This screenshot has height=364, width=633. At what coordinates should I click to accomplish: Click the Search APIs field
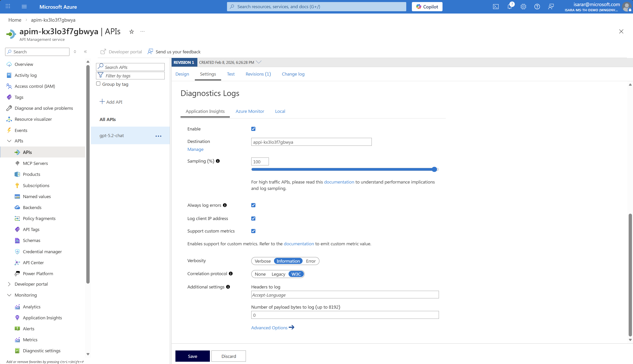point(130,67)
